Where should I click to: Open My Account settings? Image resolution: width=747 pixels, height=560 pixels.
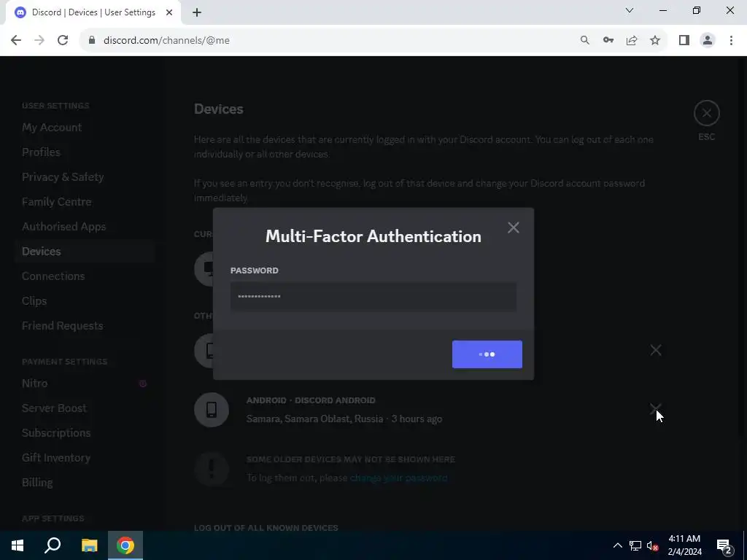pyautogui.click(x=52, y=128)
